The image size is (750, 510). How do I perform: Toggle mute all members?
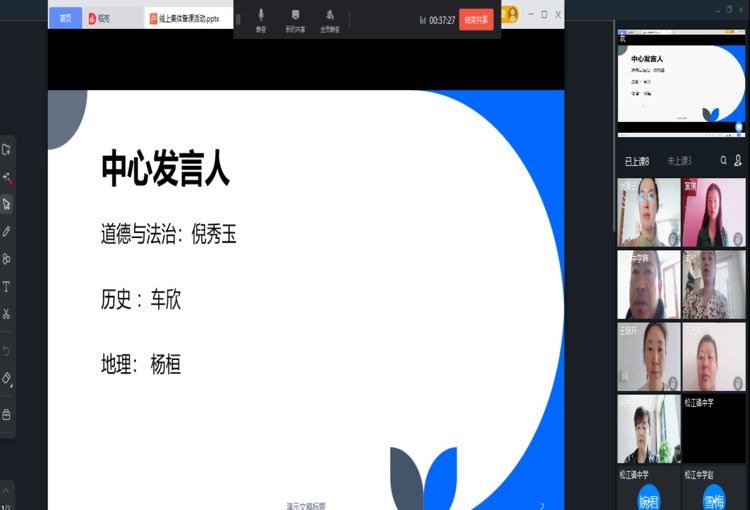click(329, 19)
